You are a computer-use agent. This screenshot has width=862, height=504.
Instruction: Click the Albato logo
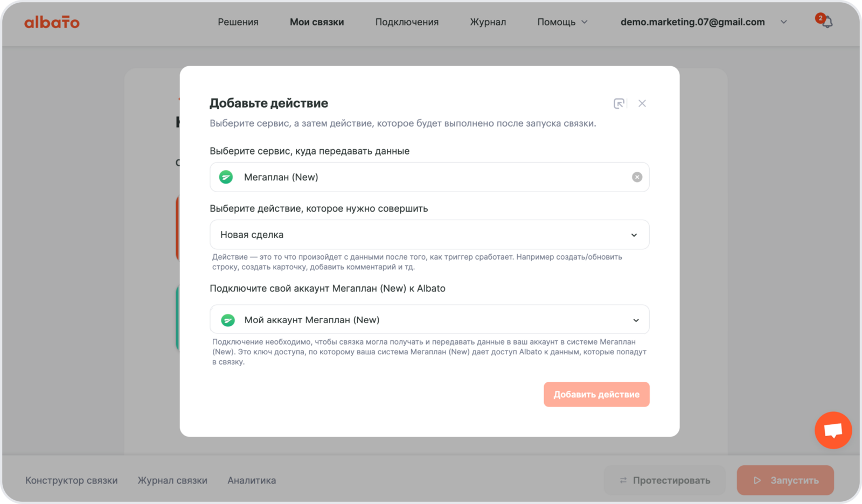52,22
